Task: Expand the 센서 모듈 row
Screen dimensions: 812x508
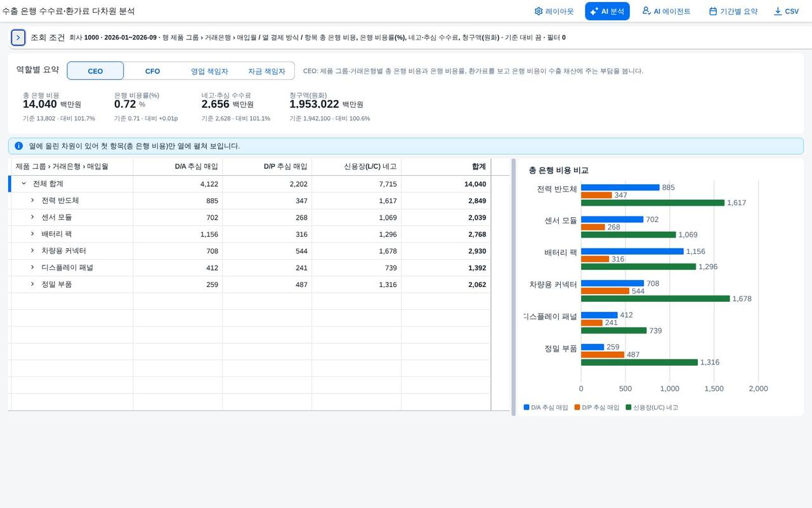Action: click(32, 217)
